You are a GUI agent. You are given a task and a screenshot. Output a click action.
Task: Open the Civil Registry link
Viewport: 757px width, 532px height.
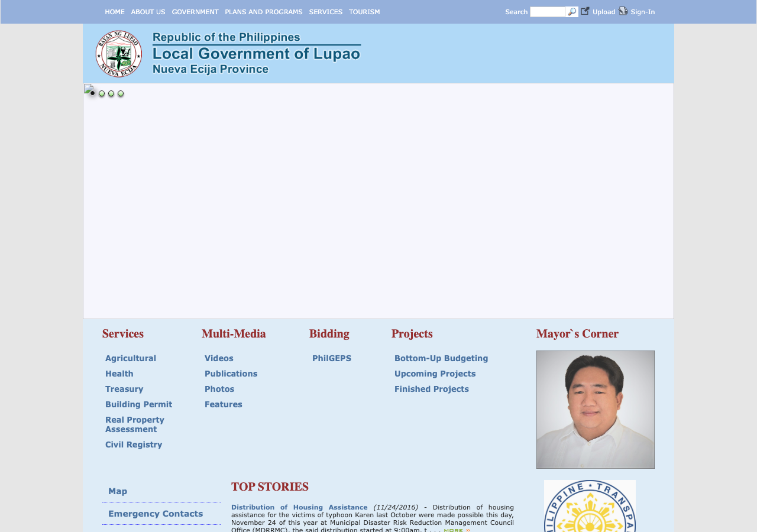click(134, 445)
